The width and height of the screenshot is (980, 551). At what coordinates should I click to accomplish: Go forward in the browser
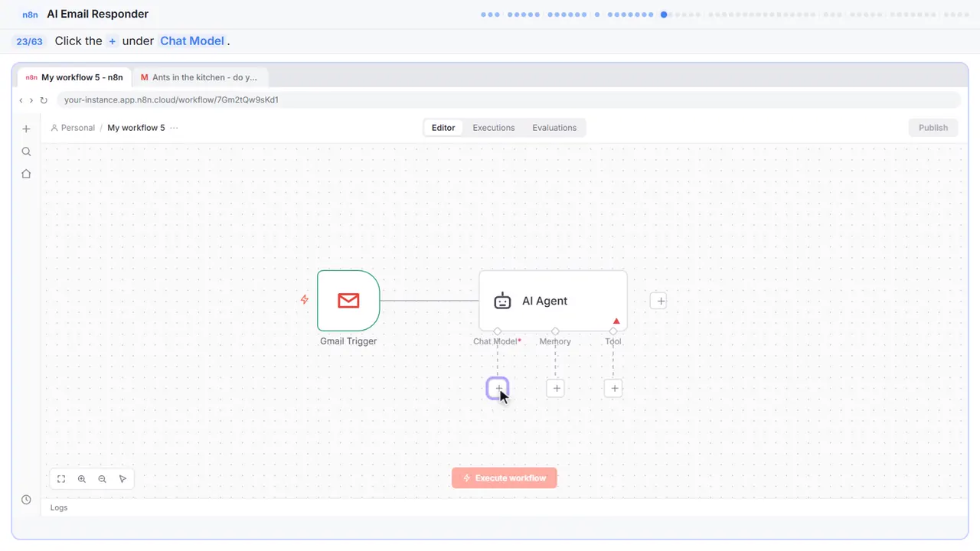[31, 100]
